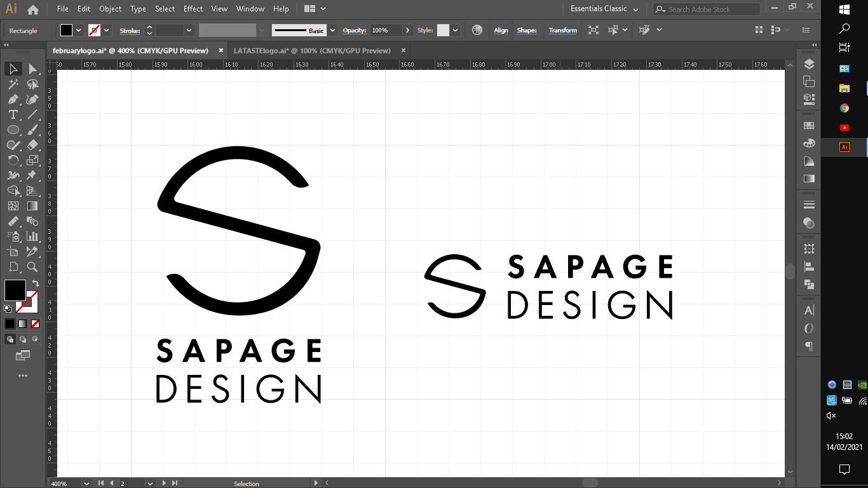The image size is (868, 488).
Task: Go to first artboard
Action: 101,484
